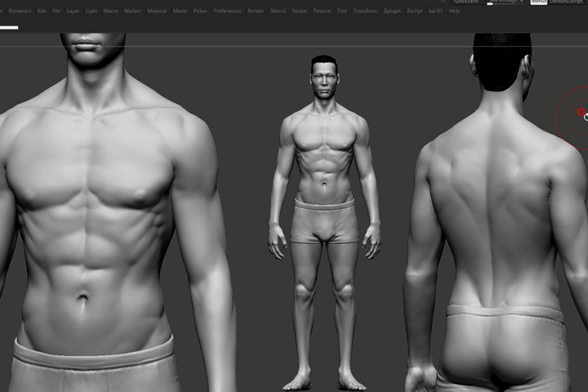The image size is (588, 392).
Task: Open the Dynamics menu
Action: (20, 11)
